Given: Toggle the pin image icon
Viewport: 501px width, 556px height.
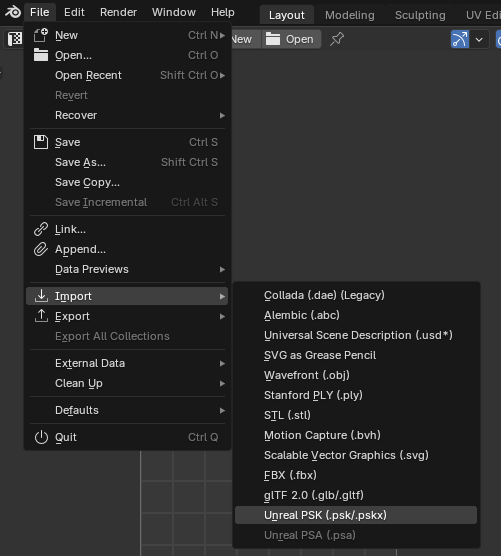Looking at the screenshot, I should [337, 39].
